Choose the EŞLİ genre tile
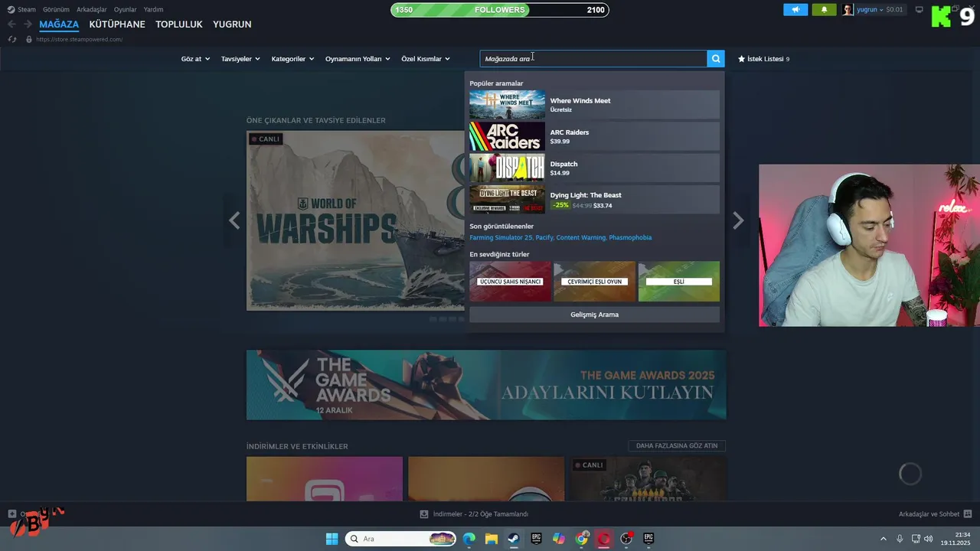The height and width of the screenshot is (551, 980). click(x=679, y=282)
